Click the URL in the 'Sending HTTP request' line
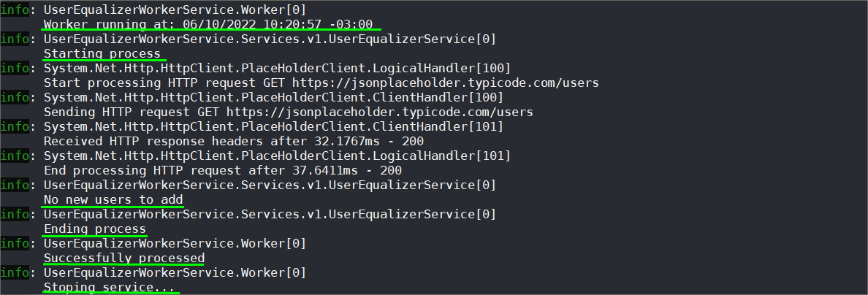 pos(380,112)
